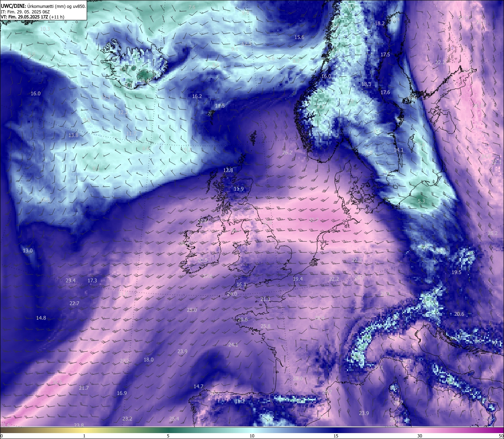Click the 15.6 value in the Norwegian Sea
The image size is (504, 439).
tap(299, 37)
